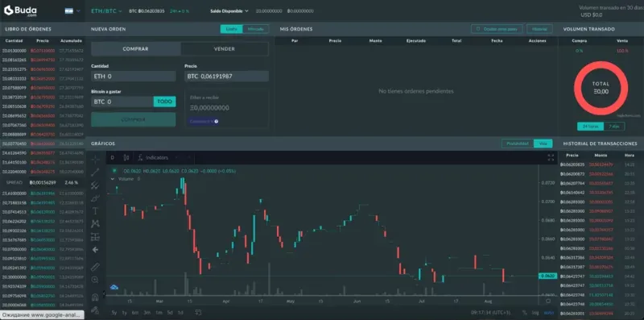Select the pitchfork drawing tool
644x320 pixels.
(95, 185)
